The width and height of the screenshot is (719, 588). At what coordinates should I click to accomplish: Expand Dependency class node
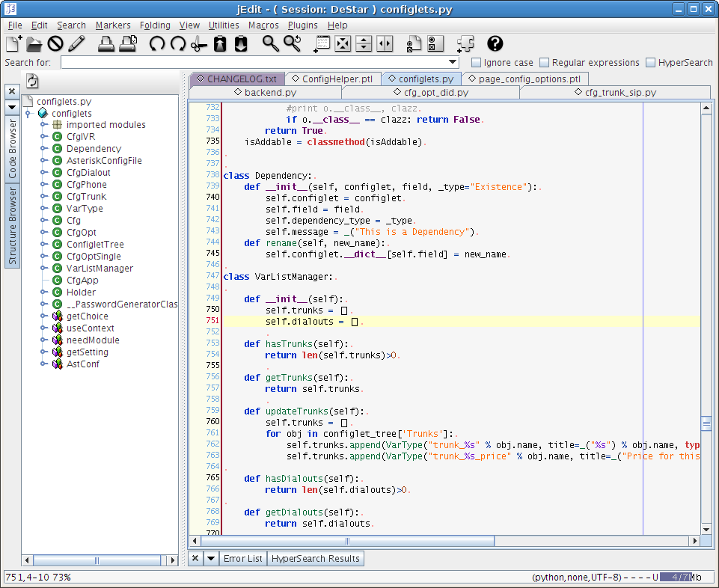[x=43, y=148]
